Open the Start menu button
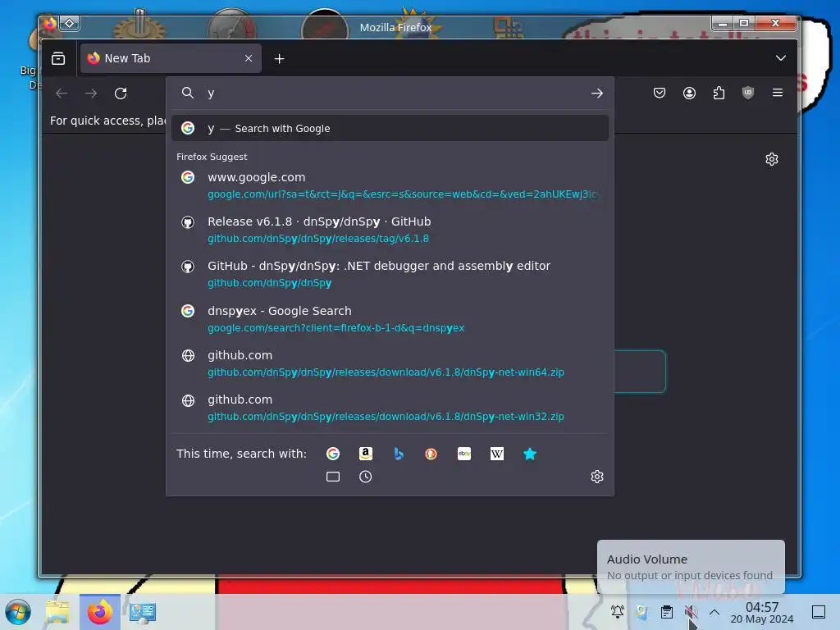 pyautogui.click(x=18, y=612)
